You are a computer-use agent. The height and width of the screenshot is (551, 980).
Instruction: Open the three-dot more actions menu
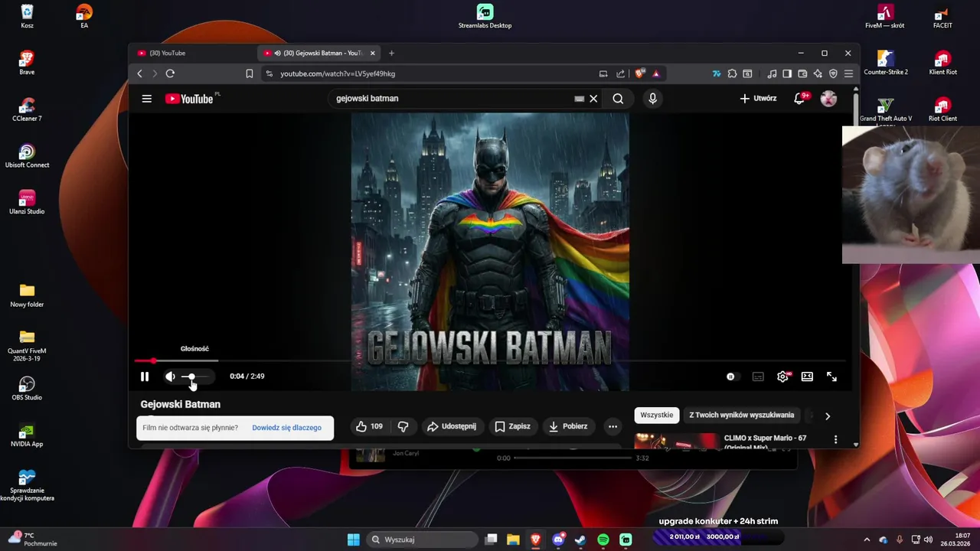click(x=612, y=426)
